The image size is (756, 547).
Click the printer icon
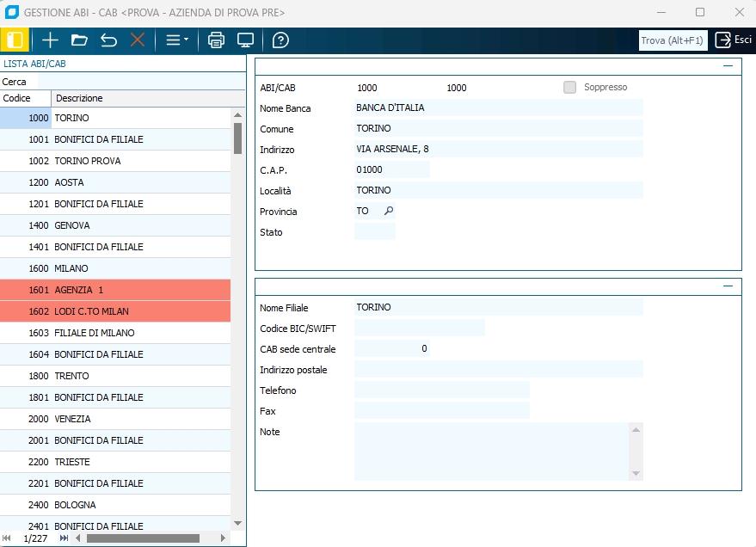[x=217, y=40]
